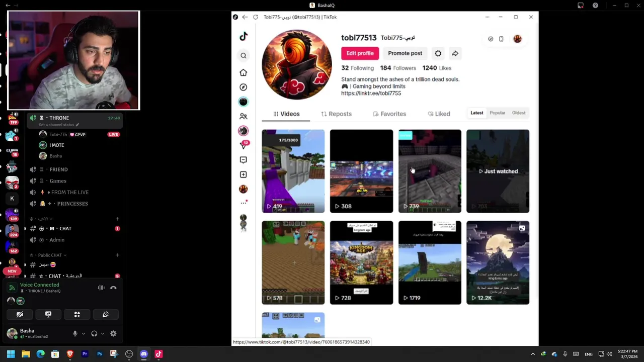This screenshot has height=362, width=644.
Task: Open profile settings gear beside Promote post
Action: click(438, 53)
